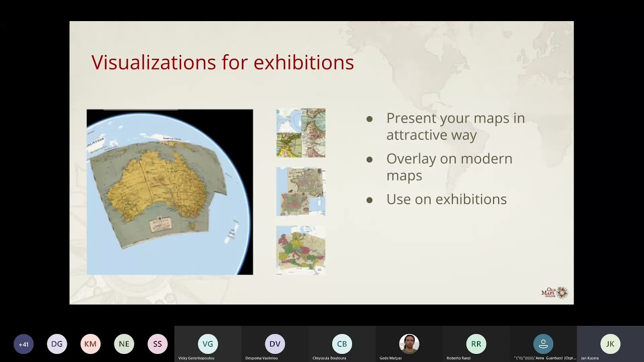This screenshot has height=362, width=644.
Task: Click the 'Use on exhibitions' bullet
Action: point(446,199)
